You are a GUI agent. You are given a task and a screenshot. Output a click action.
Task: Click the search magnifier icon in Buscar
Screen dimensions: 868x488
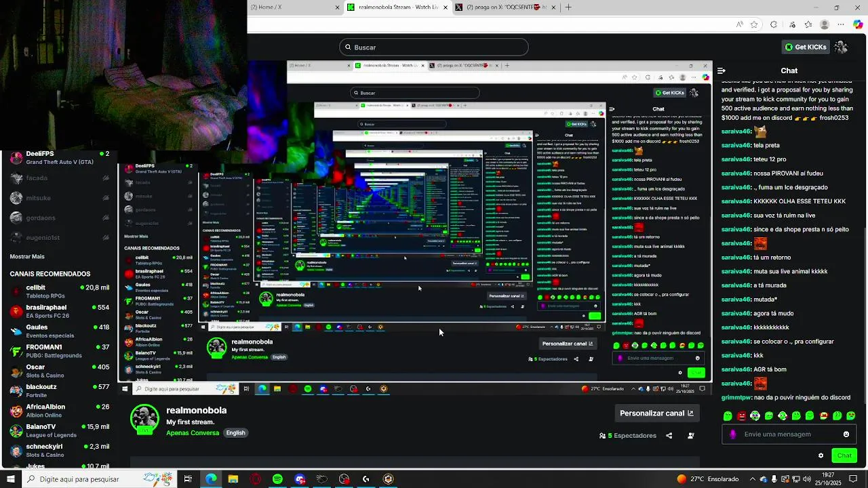(348, 47)
